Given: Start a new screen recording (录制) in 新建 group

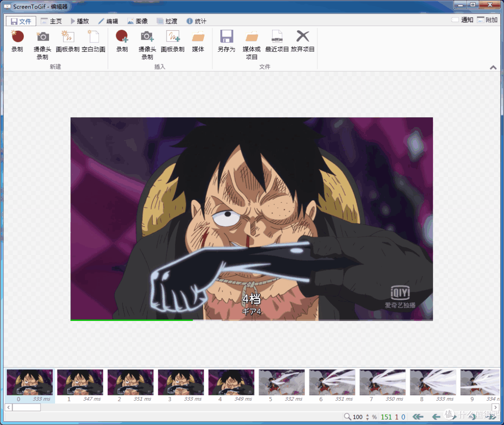Looking at the screenshot, I should pyautogui.click(x=17, y=41).
